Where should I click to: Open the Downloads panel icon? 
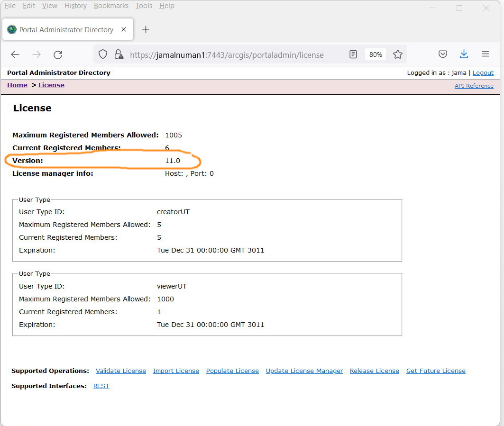464,54
